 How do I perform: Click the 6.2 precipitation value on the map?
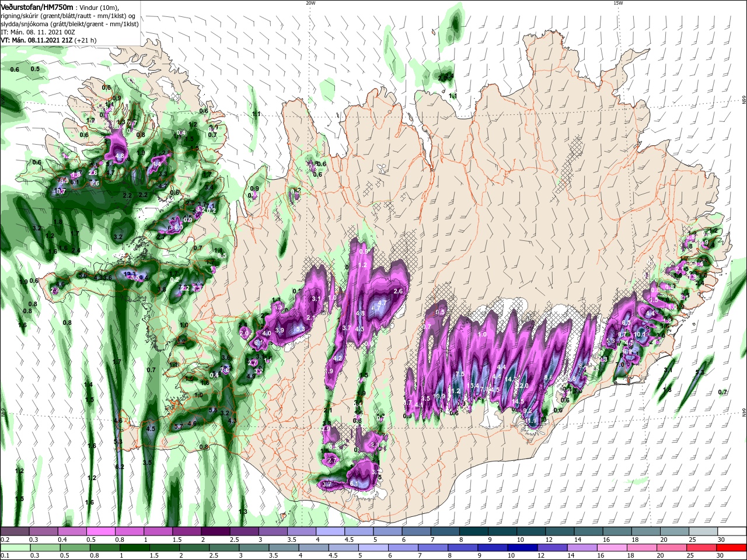pyautogui.click(x=120, y=467)
